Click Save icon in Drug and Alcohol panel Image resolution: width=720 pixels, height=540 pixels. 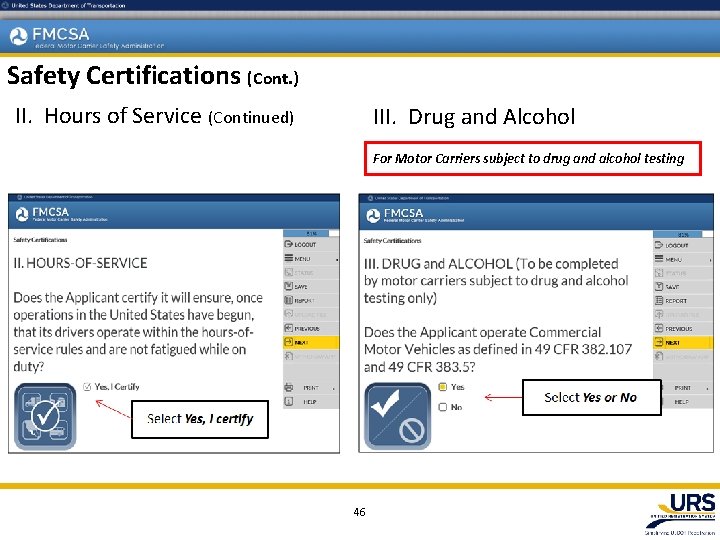pos(658,287)
